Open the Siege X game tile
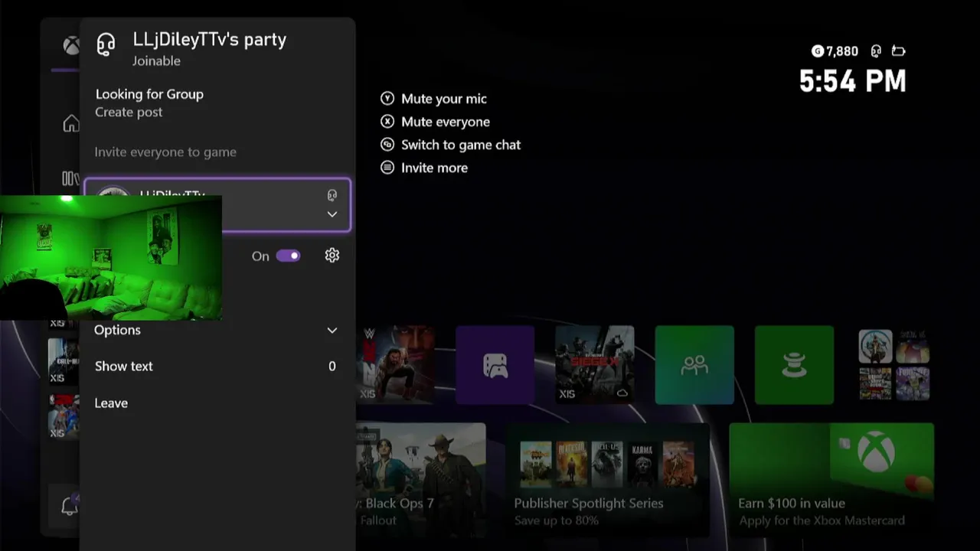The height and width of the screenshot is (551, 980). click(595, 365)
